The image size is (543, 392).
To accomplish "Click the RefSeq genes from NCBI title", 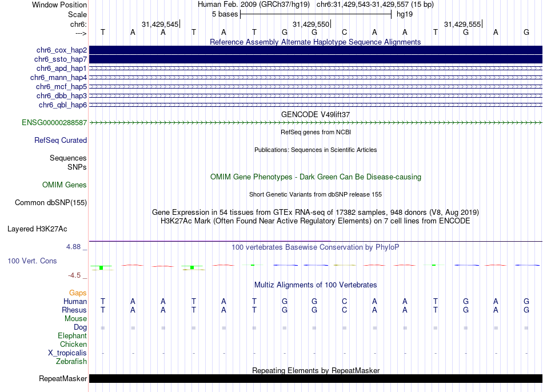I will (316, 132).
